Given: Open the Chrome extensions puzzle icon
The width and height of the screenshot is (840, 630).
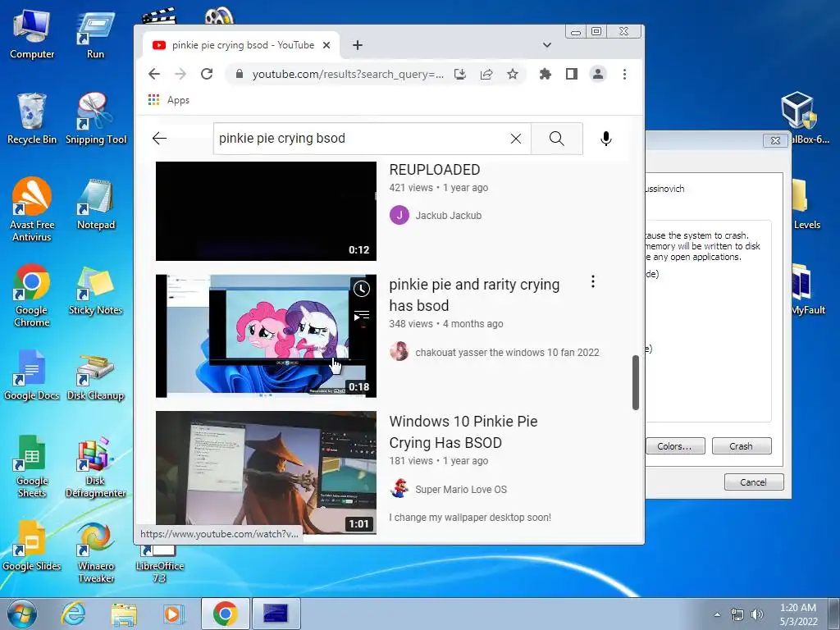Looking at the screenshot, I should (x=546, y=74).
